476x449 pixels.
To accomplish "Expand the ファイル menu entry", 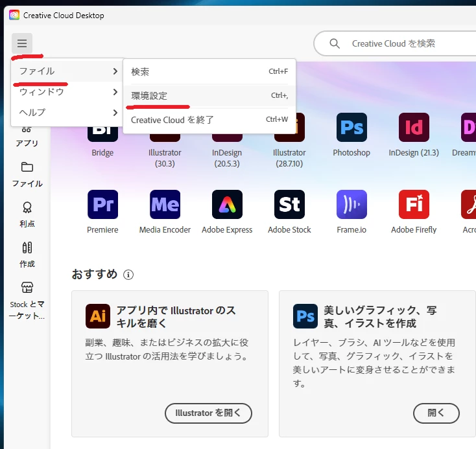I will coord(67,71).
